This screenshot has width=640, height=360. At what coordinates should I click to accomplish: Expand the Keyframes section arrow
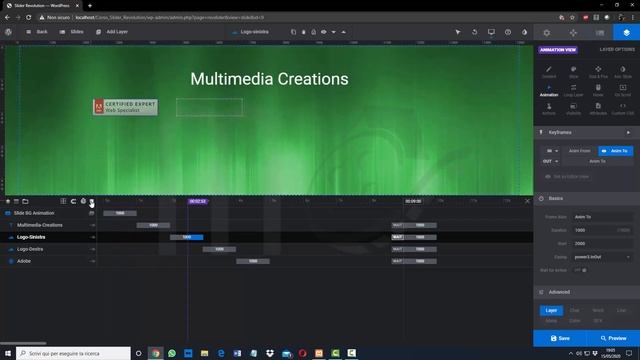point(628,132)
